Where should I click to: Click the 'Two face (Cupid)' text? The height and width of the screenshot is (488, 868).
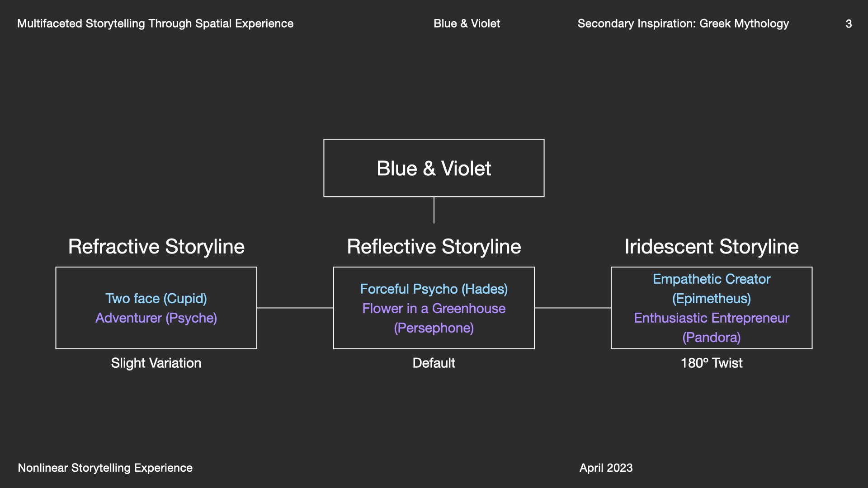coord(156,299)
